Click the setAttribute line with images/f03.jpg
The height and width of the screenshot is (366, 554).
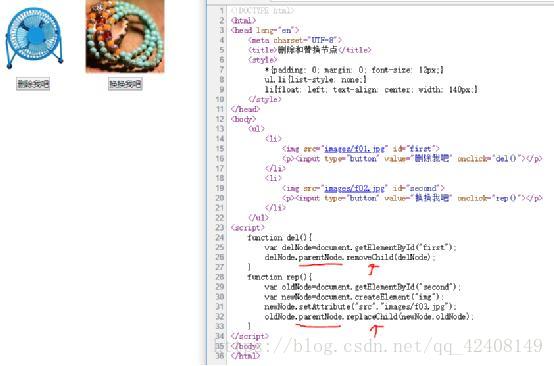click(360, 307)
